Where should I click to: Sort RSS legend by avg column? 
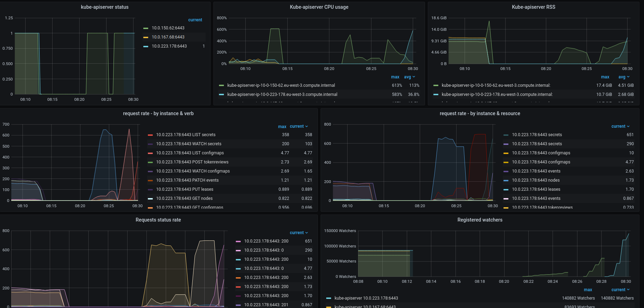[624, 77]
